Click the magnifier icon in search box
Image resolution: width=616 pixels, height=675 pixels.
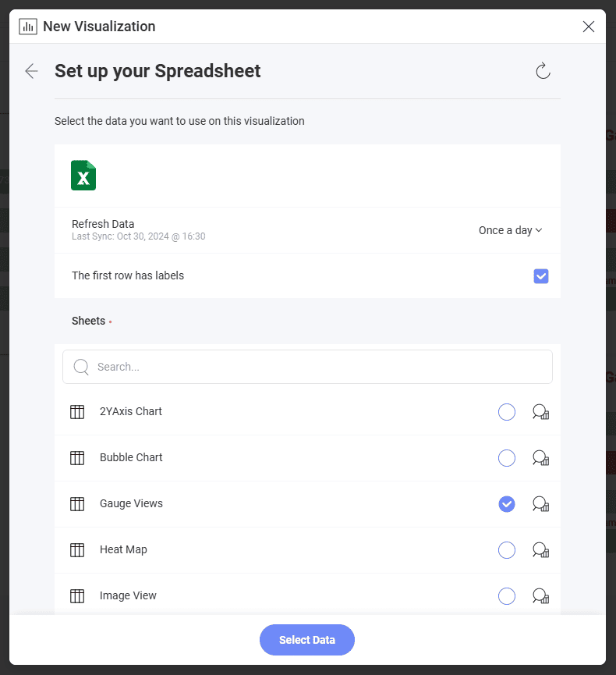[81, 368]
